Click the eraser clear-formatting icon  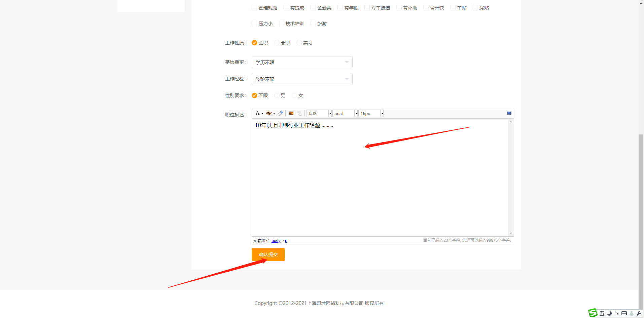pyautogui.click(x=280, y=113)
